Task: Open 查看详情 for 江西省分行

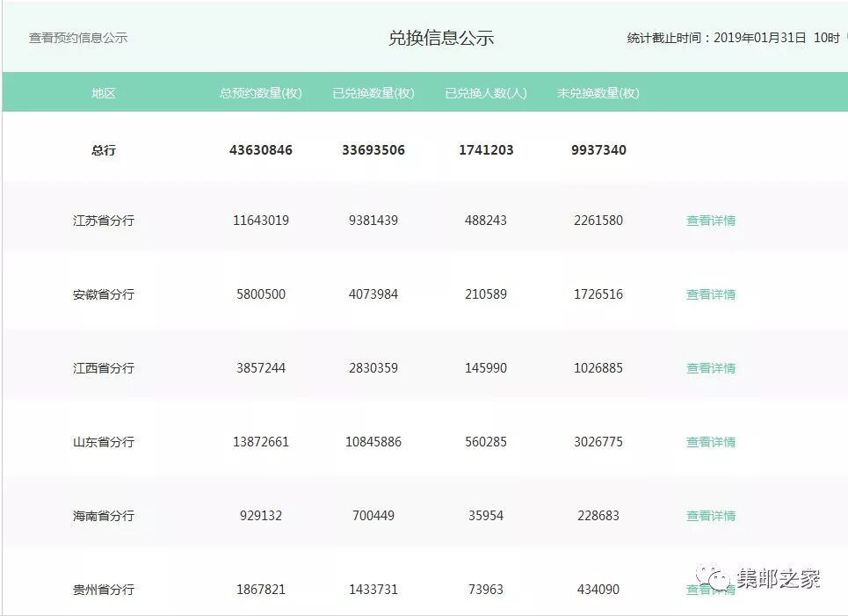Action: 711,368
